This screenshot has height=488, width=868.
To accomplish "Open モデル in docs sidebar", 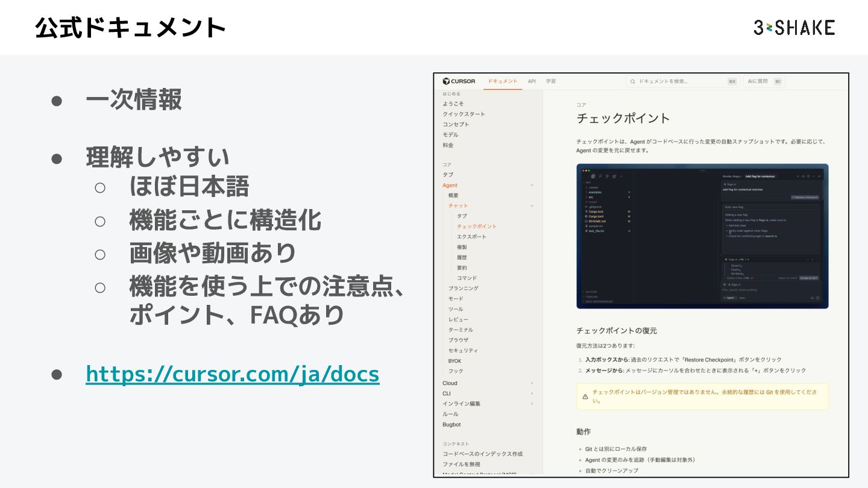I will pyautogui.click(x=450, y=134).
